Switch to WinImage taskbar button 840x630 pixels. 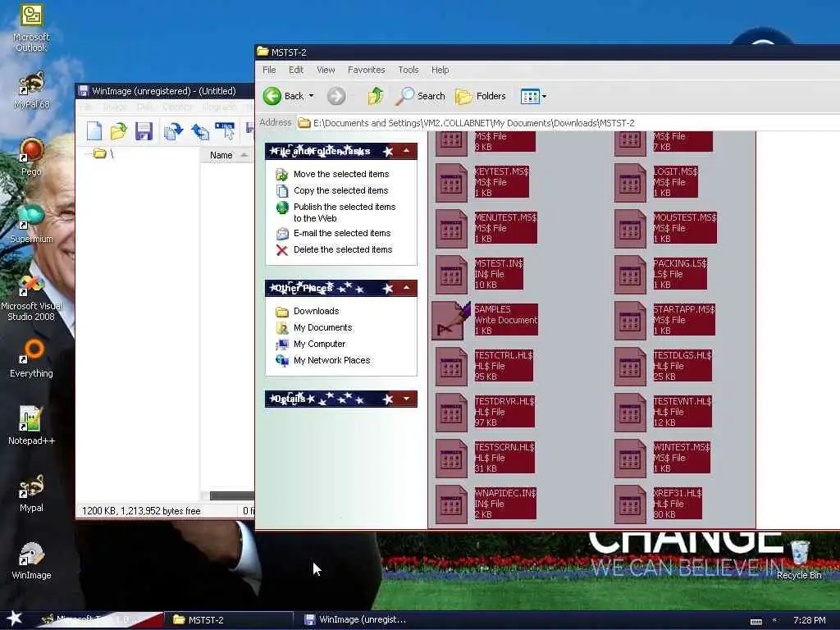click(x=356, y=620)
